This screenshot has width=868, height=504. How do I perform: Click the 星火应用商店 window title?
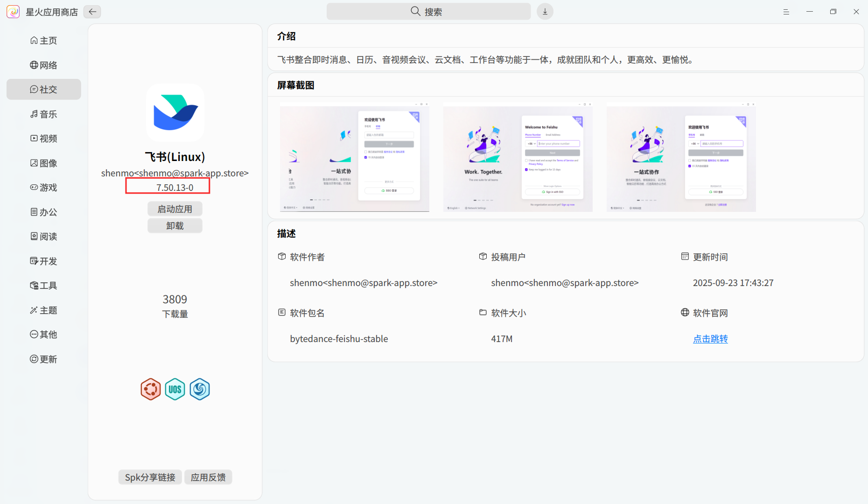click(x=52, y=12)
